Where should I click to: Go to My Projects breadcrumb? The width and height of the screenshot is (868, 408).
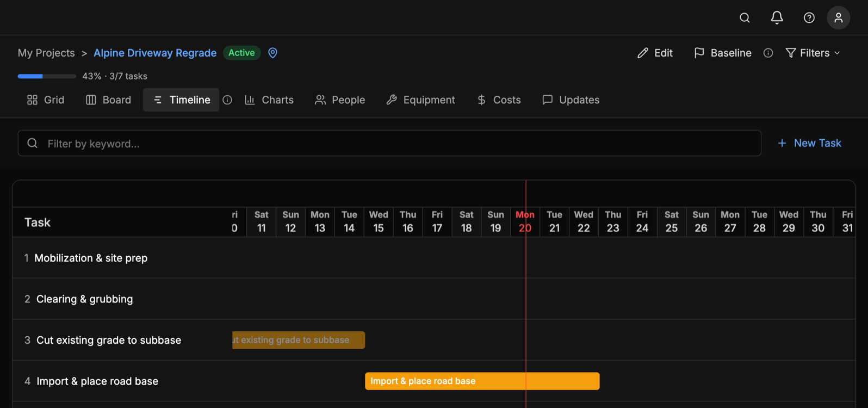coord(46,53)
